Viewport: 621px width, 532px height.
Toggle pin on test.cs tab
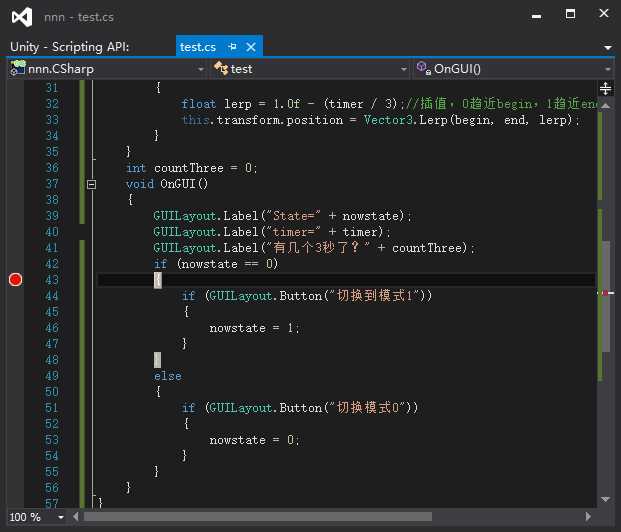point(232,47)
